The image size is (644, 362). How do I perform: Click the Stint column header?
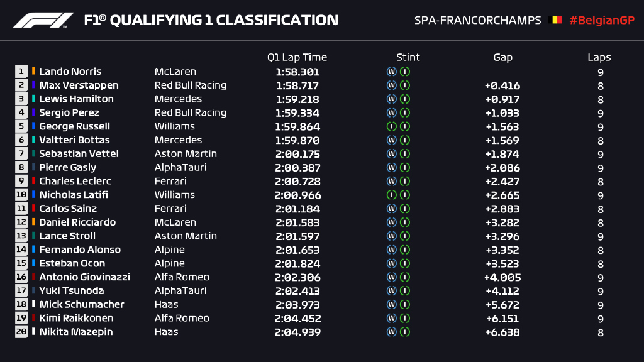coord(408,57)
